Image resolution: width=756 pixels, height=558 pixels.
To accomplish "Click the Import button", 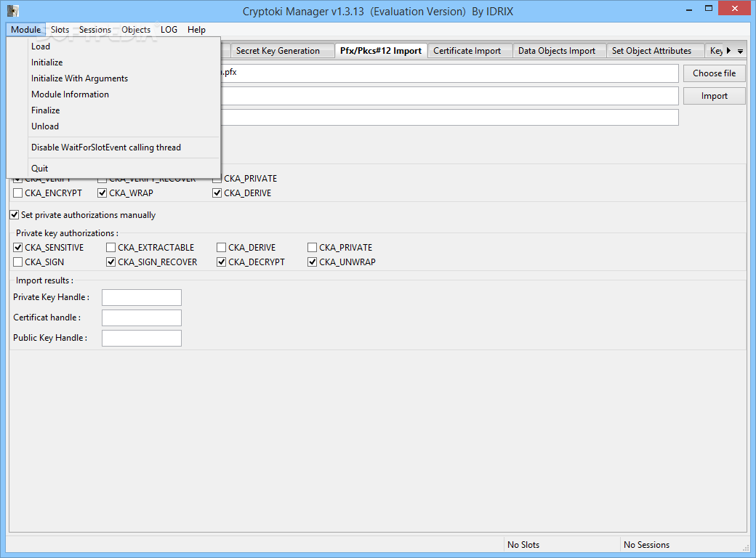I will tap(714, 96).
